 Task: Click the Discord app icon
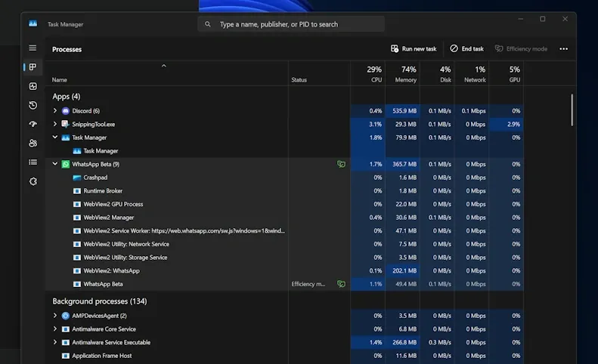tap(66, 111)
